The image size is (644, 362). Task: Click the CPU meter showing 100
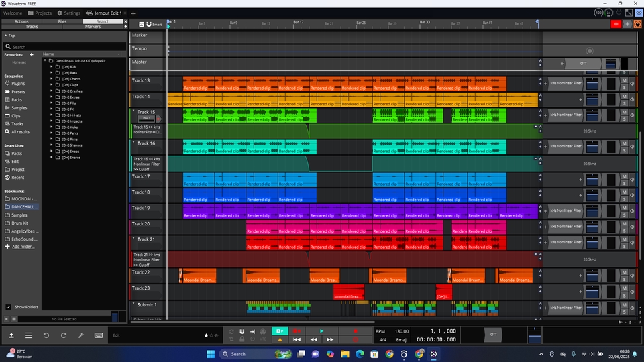pyautogui.click(x=598, y=13)
